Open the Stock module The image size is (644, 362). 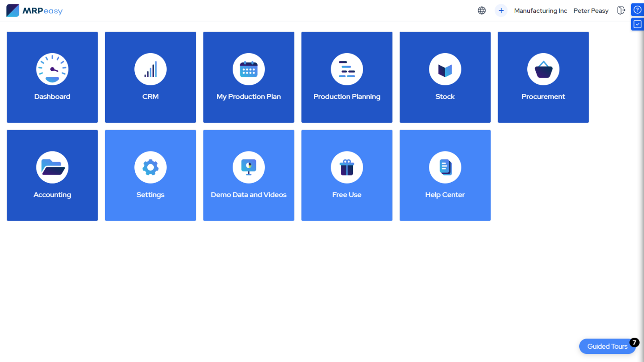[445, 77]
